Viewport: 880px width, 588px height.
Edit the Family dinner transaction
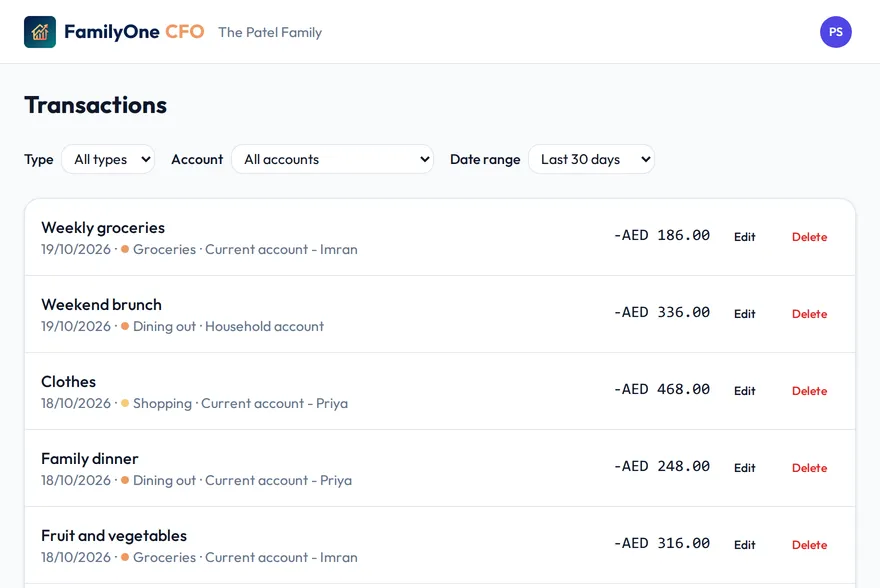tap(745, 467)
